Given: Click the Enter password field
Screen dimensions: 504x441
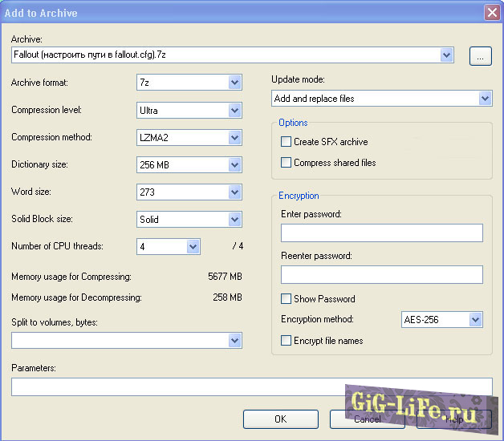Looking at the screenshot, I should point(381,233).
